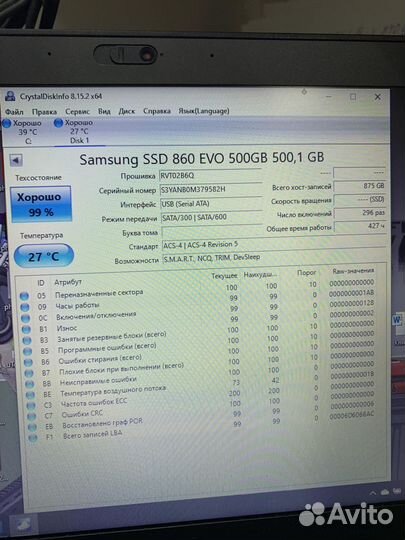Click the status icon for attribute B5
The width and height of the screenshot is (405, 540).
pos(28,351)
